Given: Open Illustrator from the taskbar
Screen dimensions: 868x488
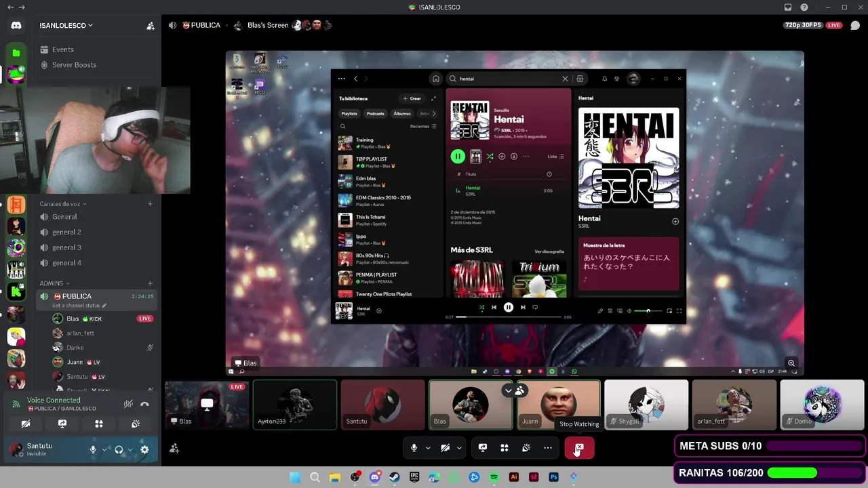Looking at the screenshot, I should (513, 477).
